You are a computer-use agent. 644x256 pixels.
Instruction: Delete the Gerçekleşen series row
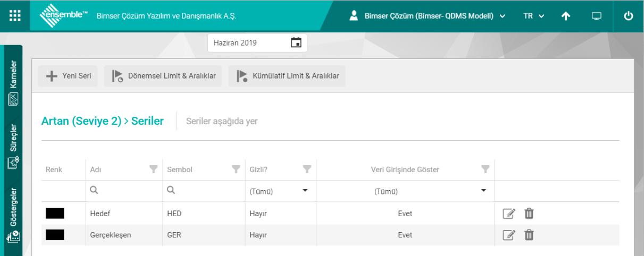coord(529,235)
